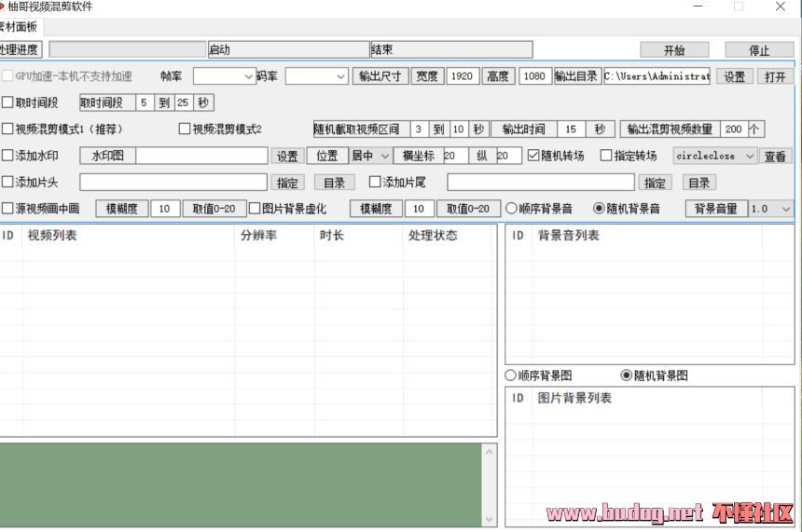Select the 顺序背景音 radio button

511,209
